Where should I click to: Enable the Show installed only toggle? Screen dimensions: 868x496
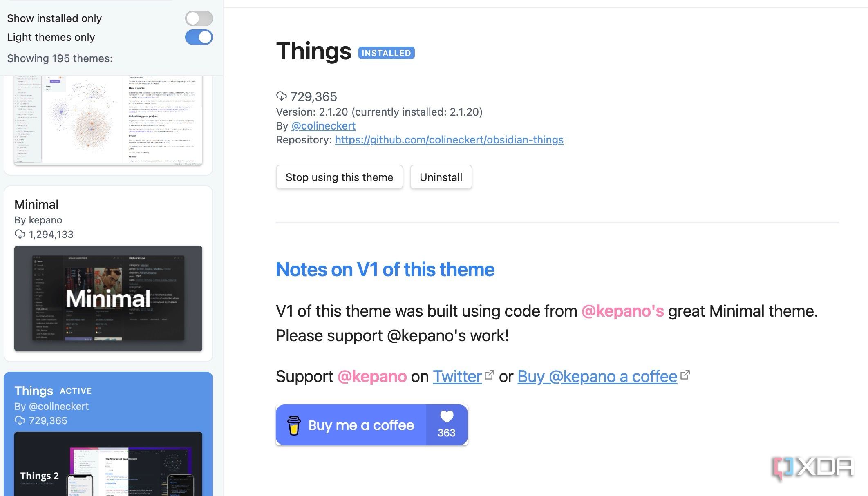point(199,18)
